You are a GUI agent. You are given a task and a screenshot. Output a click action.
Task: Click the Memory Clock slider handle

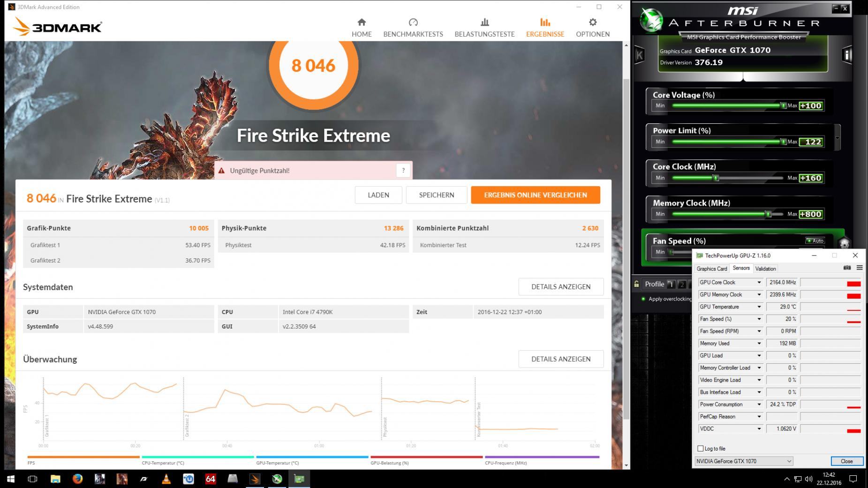click(x=768, y=214)
